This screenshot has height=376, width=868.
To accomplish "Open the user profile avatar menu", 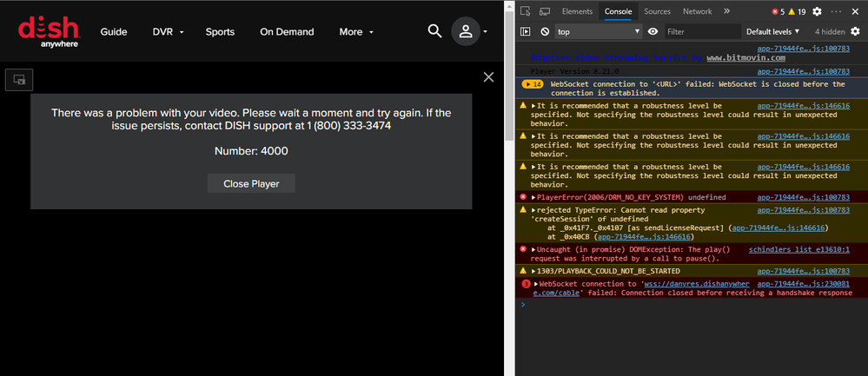I will [x=466, y=31].
